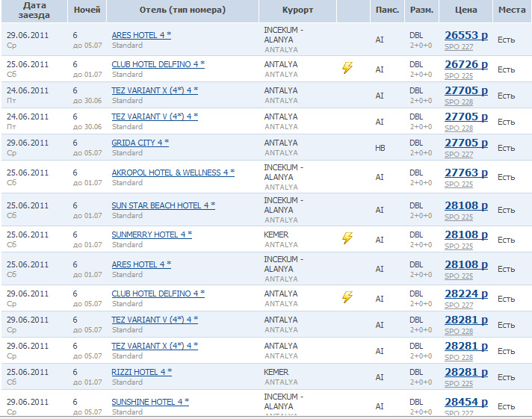The width and height of the screenshot is (532, 419).
Task: Click the Места column header
Action: pos(512,10)
